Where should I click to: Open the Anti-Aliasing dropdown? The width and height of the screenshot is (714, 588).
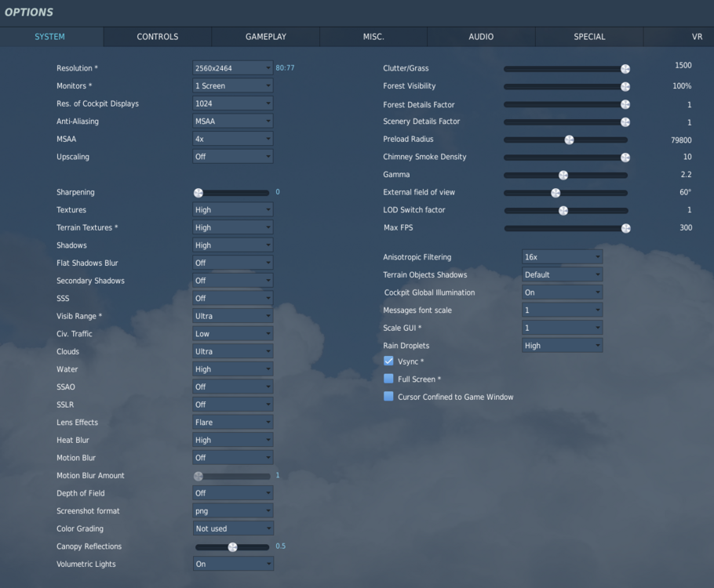[233, 121]
